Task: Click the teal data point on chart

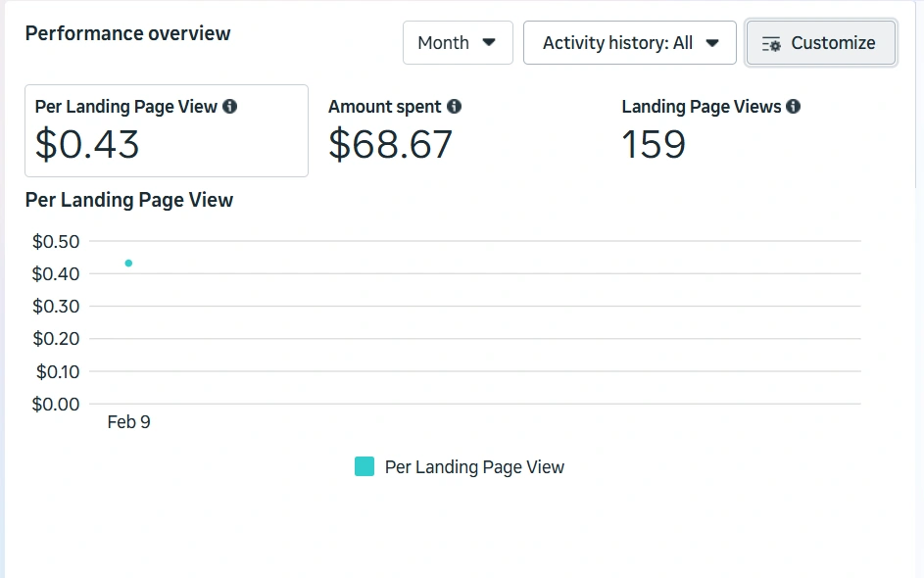Action: (128, 263)
